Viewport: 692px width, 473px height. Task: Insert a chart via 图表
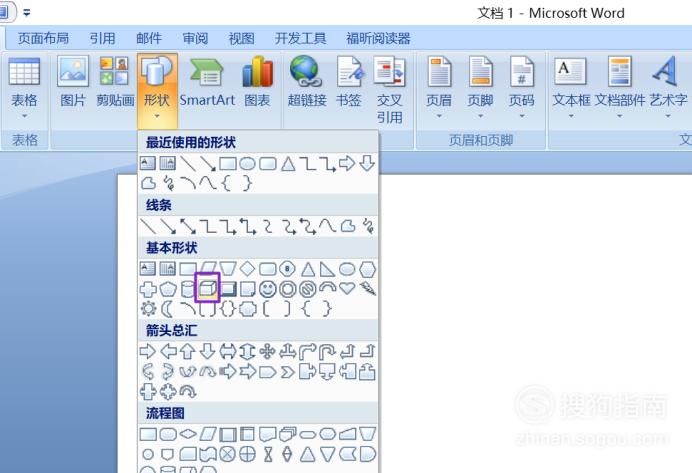click(257, 82)
